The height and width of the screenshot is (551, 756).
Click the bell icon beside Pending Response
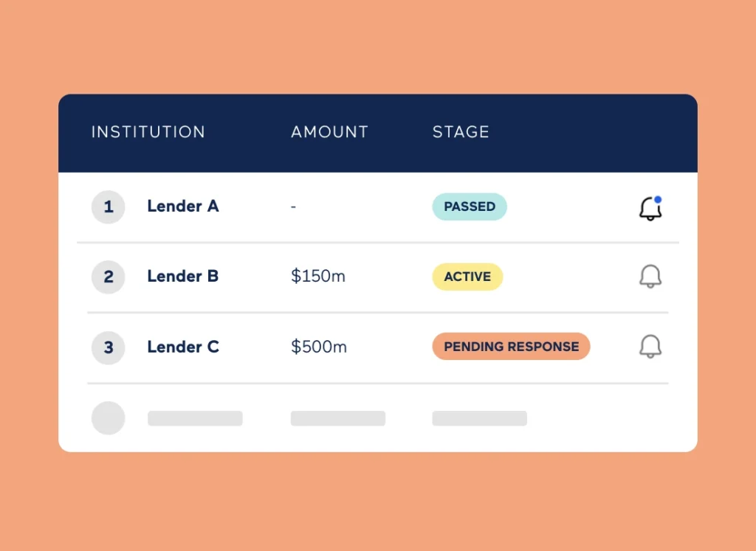650,347
